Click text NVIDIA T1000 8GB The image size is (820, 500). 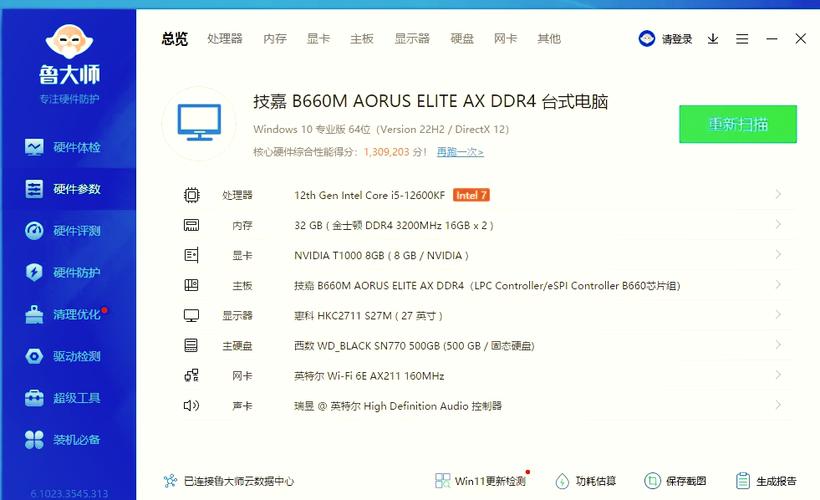pyautogui.click(x=339, y=255)
